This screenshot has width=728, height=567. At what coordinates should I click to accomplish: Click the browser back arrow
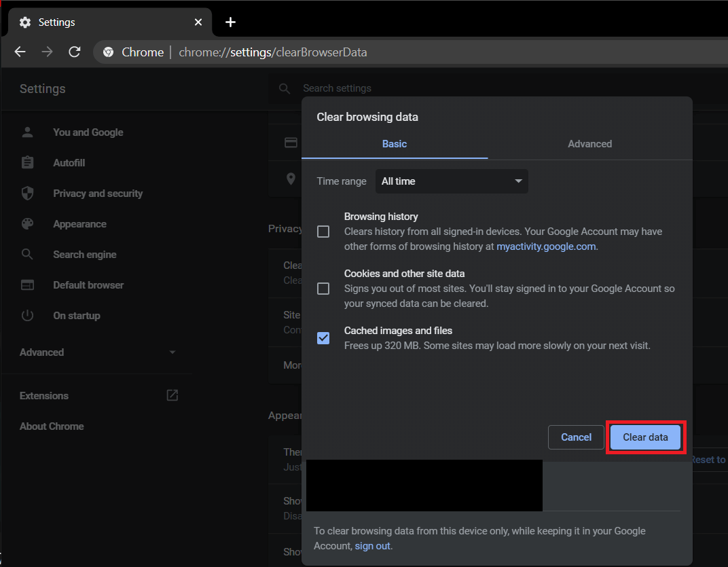point(20,52)
